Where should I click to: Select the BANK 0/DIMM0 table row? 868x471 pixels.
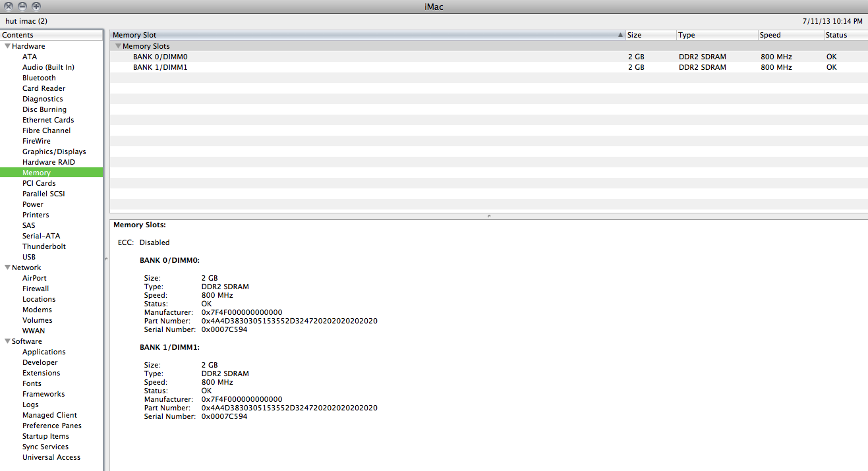pyautogui.click(x=488, y=57)
